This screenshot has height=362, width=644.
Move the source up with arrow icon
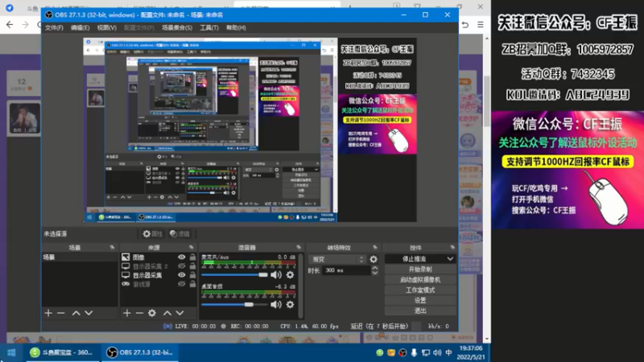(167, 313)
